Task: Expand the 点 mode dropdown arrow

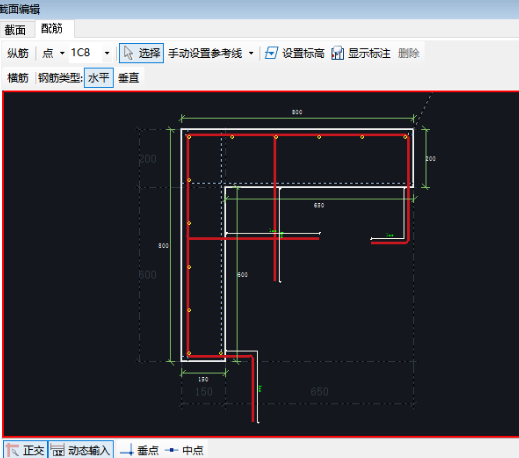Action: click(62, 53)
